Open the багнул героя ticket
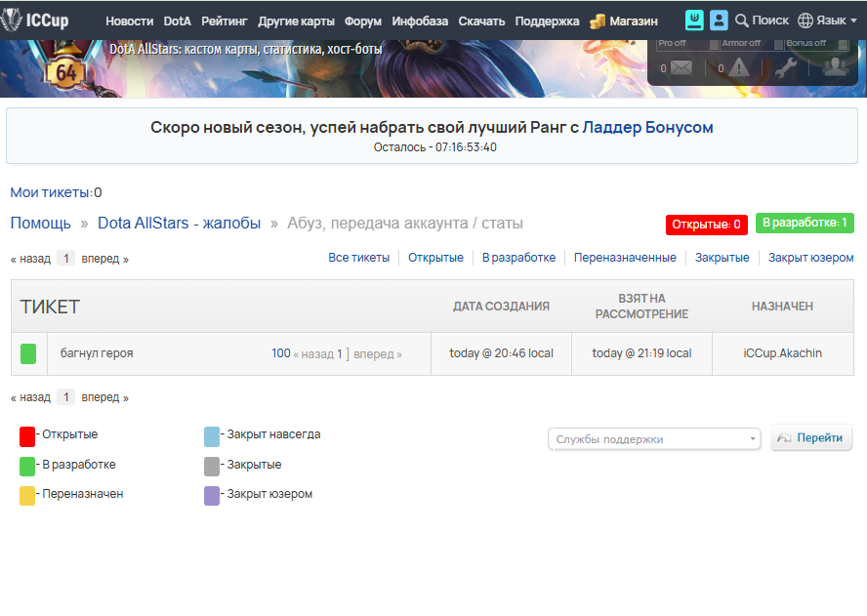The height and width of the screenshot is (616, 867). click(x=97, y=353)
